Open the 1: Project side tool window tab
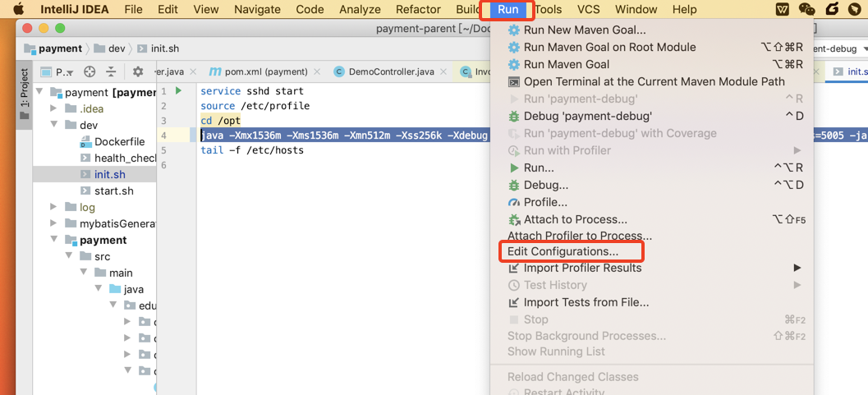The height and width of the screenshot is (395, 868). (x=24, y=94)
